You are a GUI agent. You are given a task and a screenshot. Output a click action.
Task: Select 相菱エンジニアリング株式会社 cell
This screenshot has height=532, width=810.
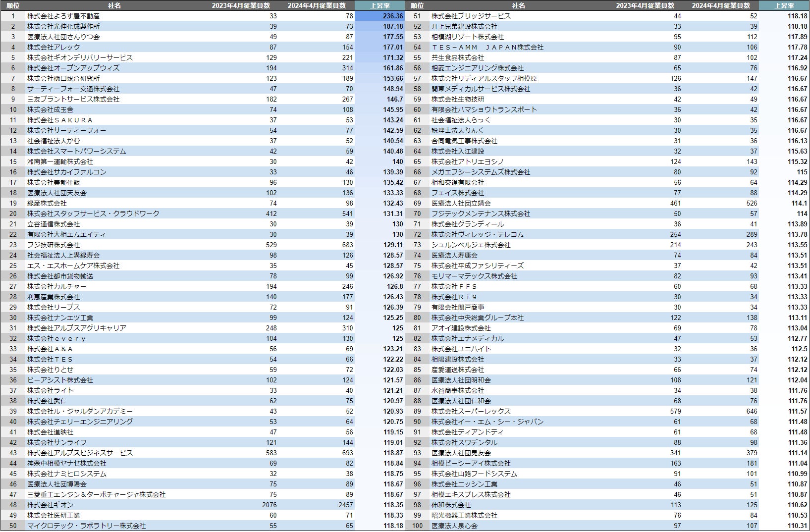coord(478,68)
